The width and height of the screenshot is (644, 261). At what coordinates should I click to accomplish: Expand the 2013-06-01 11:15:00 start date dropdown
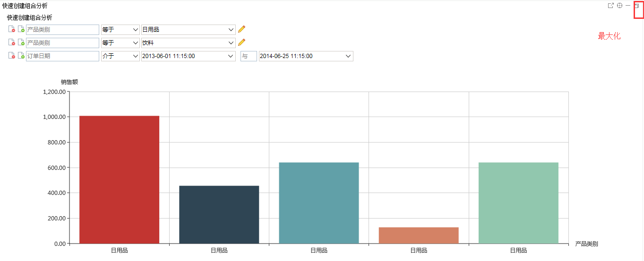[188, 56]
